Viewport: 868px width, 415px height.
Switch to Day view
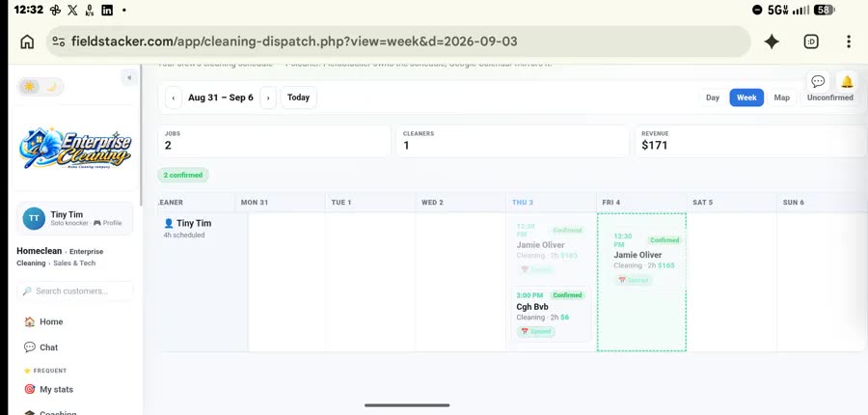point(713,97)
